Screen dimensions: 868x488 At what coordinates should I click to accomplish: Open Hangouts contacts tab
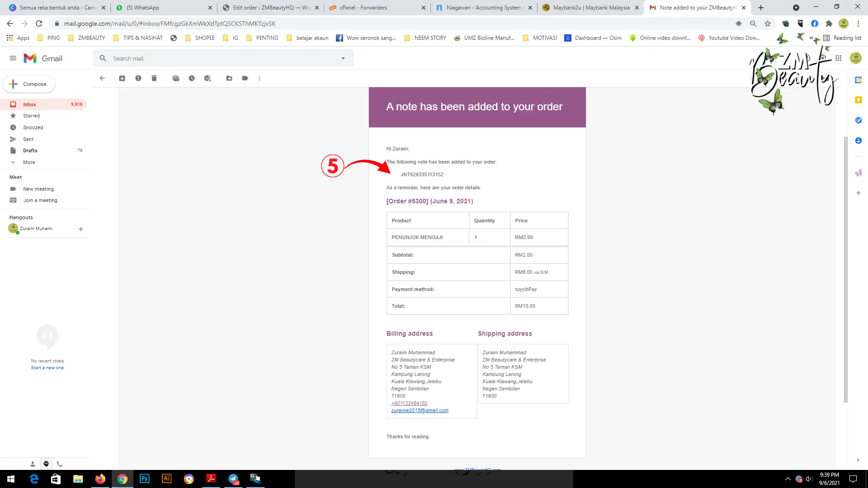click(33, 464)
